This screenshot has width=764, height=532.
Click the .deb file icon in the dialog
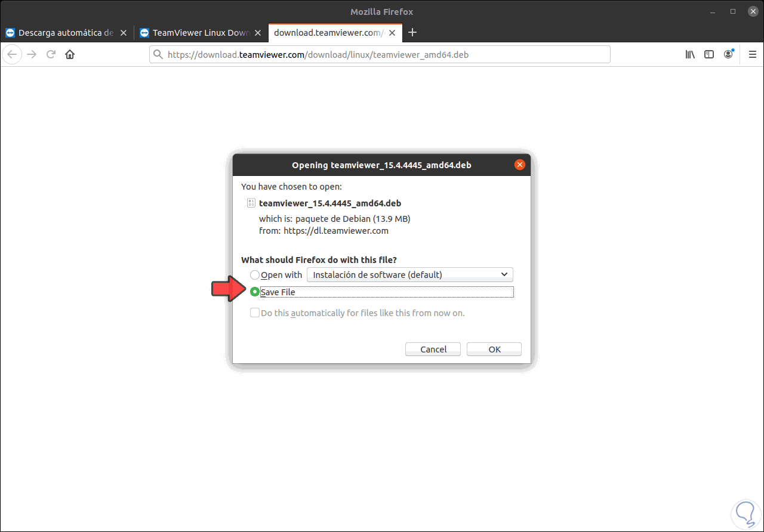pyautogui.click(x=251, y=203)
